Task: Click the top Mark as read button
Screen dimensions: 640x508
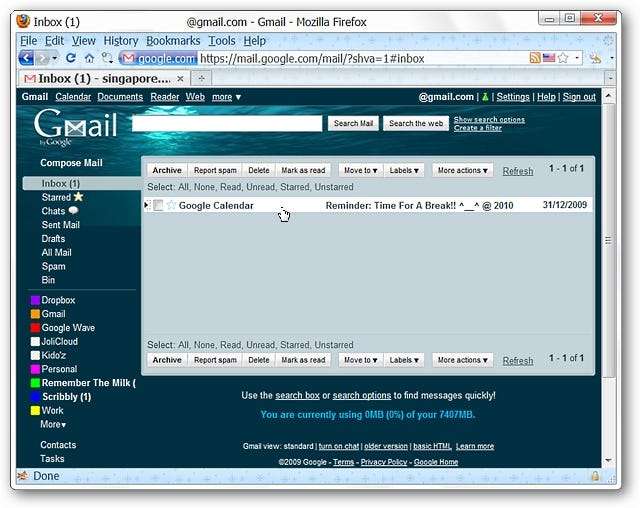Action: click(x=303, y=170)
